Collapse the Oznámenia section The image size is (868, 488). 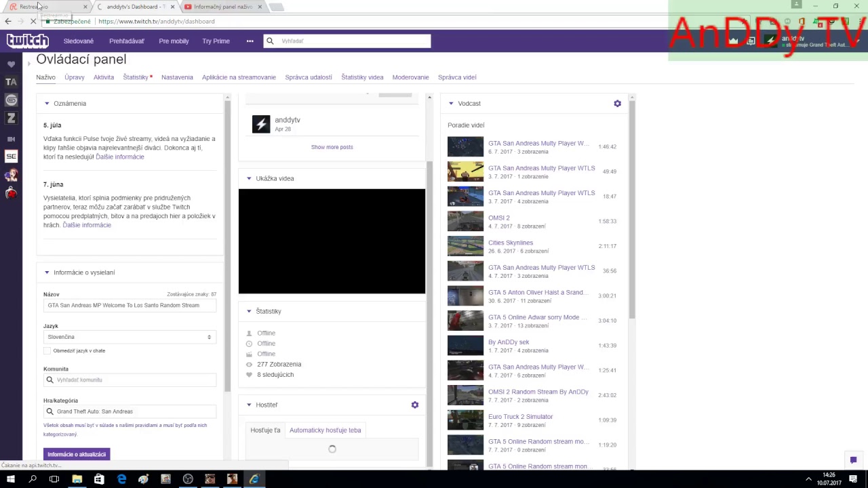click(47, 104)
